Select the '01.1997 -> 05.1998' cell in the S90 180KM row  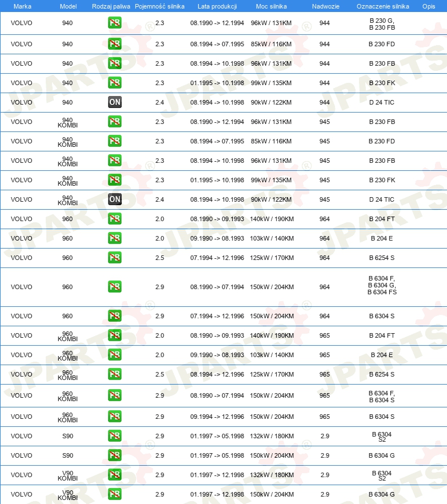click(x=217, y=436)
